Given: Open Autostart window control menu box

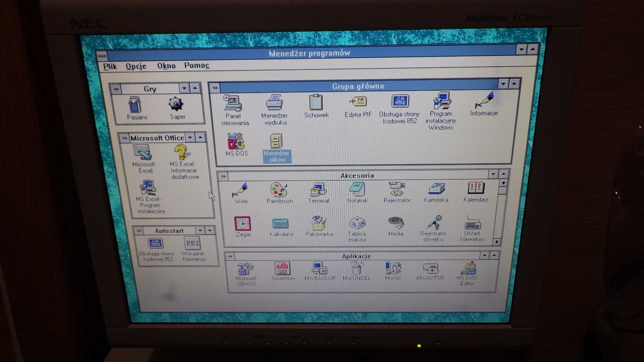Looking at the screenshot, I should pyautogui.click(x=138, y=231).
